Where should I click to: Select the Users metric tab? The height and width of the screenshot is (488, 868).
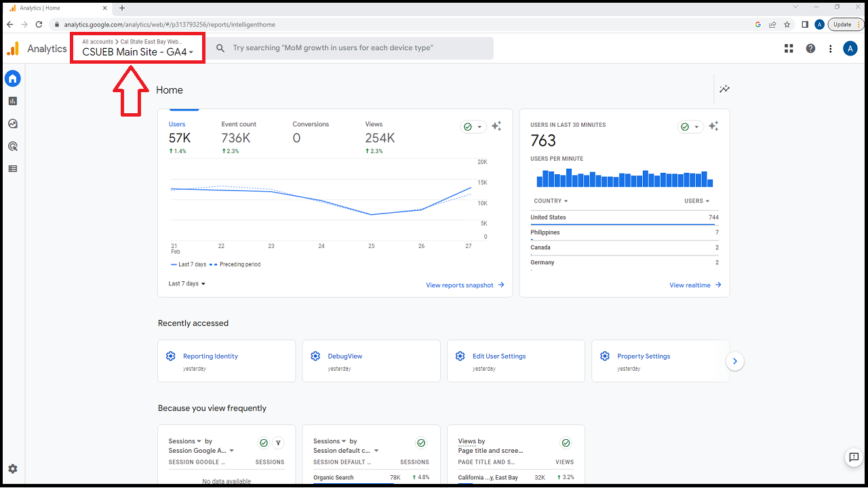180,137
